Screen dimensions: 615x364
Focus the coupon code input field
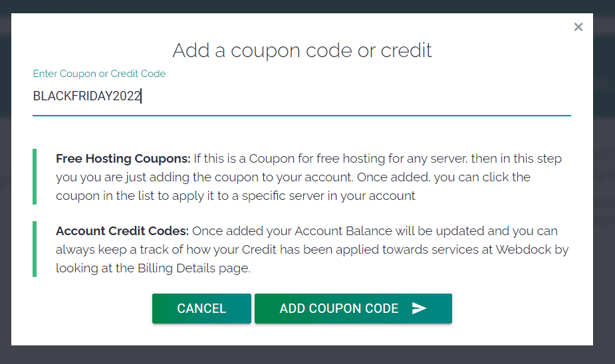(332, 96)
